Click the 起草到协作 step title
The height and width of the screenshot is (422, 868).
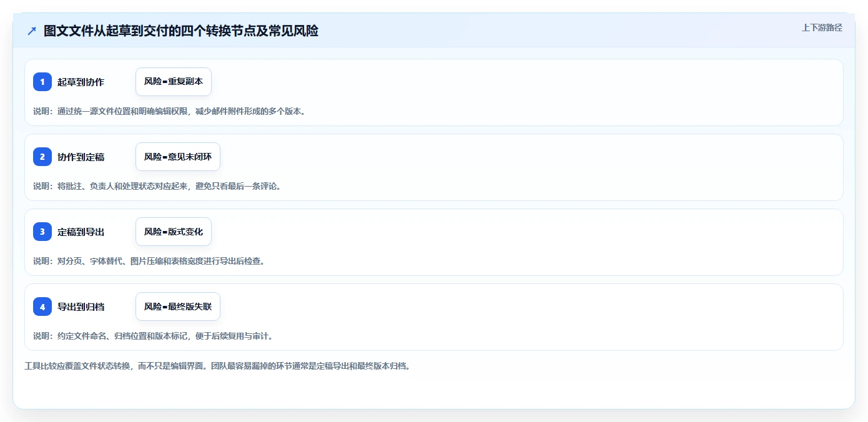coord(81,82)
